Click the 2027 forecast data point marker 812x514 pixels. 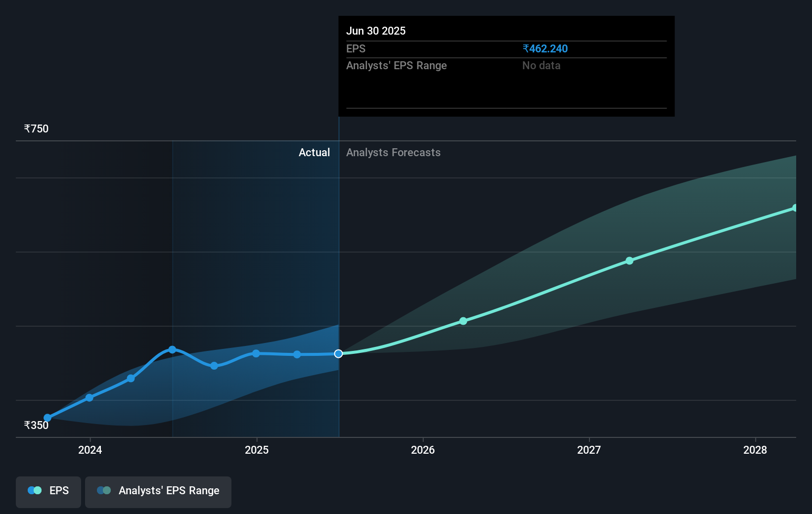pyautogui.click(x=629, y=261)
